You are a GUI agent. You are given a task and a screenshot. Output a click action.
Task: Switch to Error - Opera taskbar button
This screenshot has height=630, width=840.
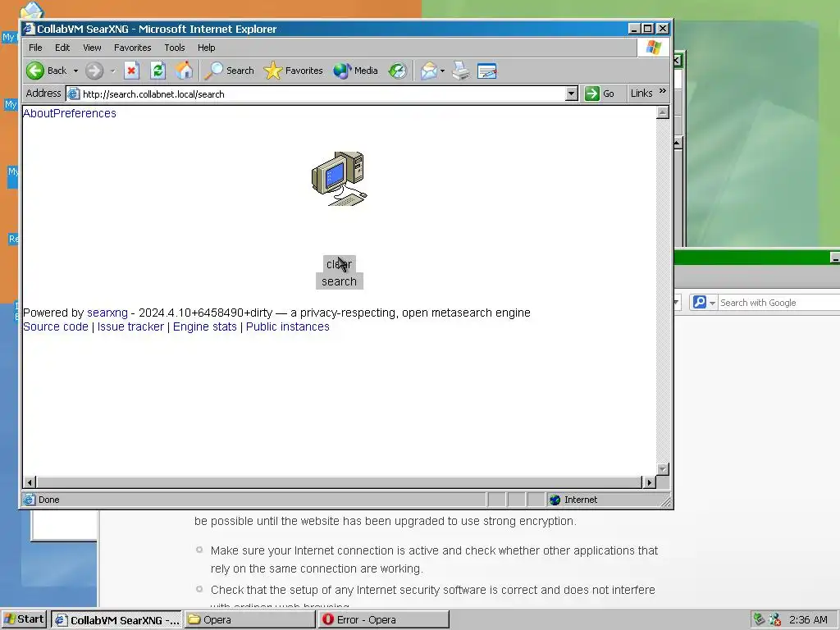pyautogui.click(x=384, y=620)
